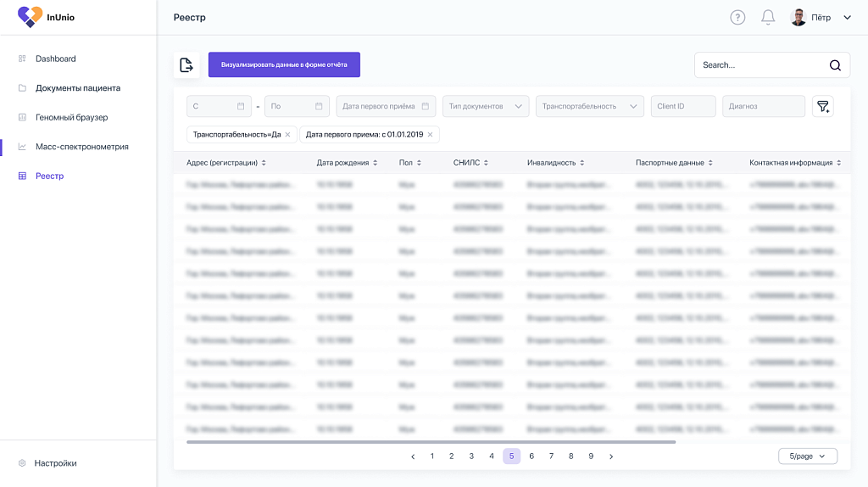Go to page 3
Screen dimensions: 868x487
pos(471,456)
